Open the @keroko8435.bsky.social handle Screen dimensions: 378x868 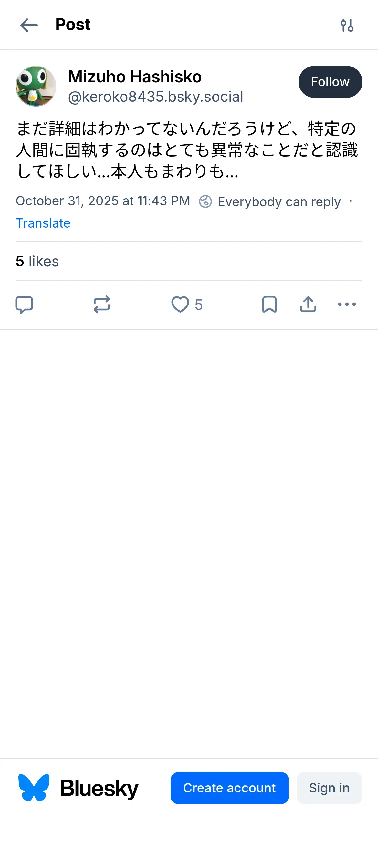(155, 97)
